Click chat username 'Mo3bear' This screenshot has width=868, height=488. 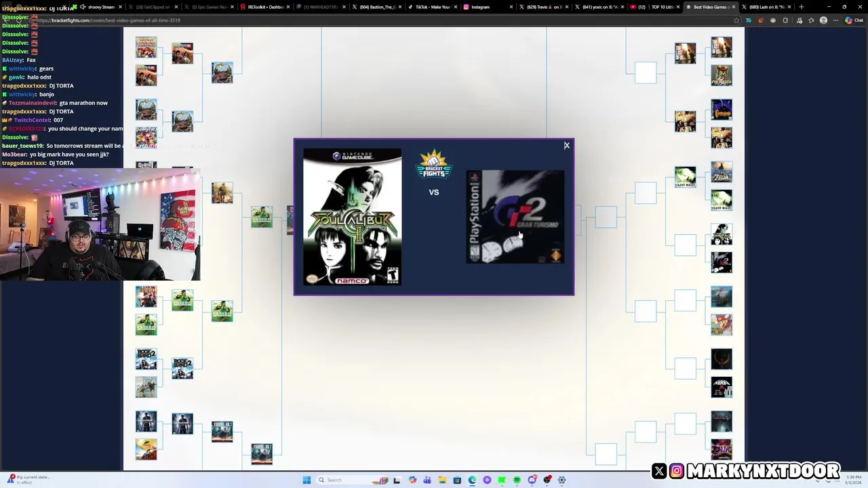(14, 155)
